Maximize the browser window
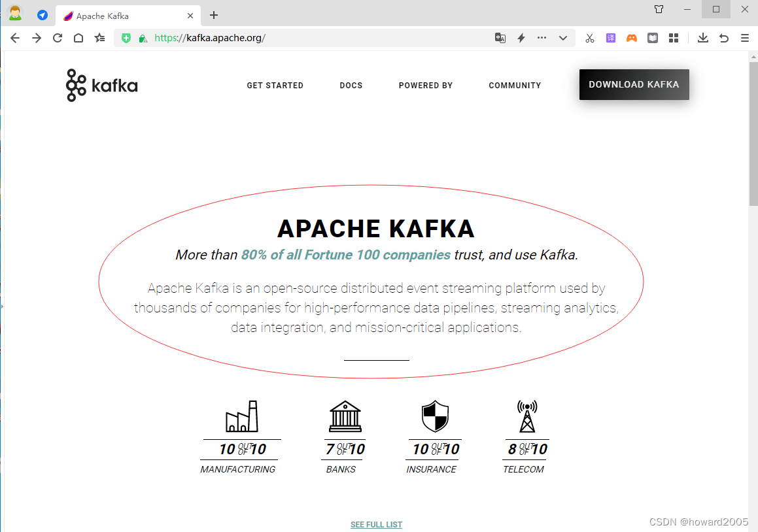The width and height of the screenshot is (758, 532). pos(716,9)
